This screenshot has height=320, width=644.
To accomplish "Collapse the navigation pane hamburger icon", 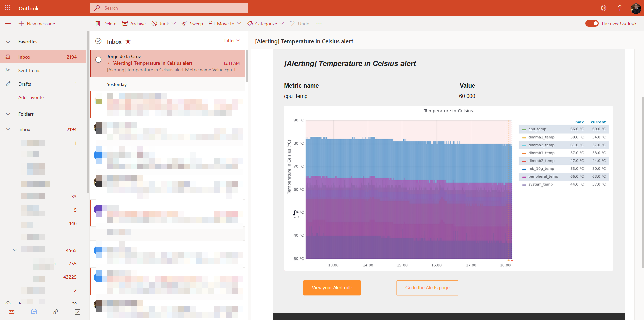I will 8,23.
